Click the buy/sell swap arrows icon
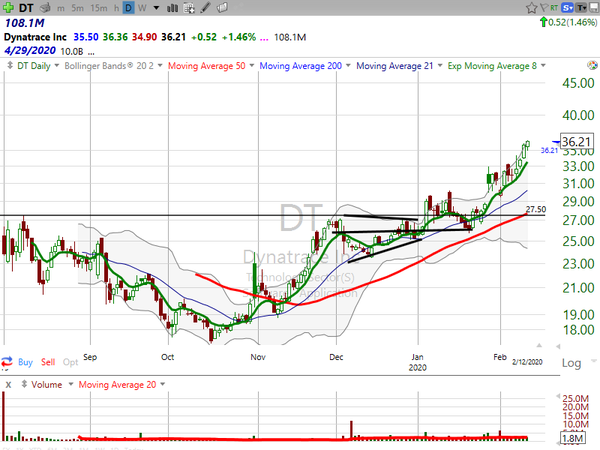The width and height of the screenshot is (600, 450). tap(7, 361)
